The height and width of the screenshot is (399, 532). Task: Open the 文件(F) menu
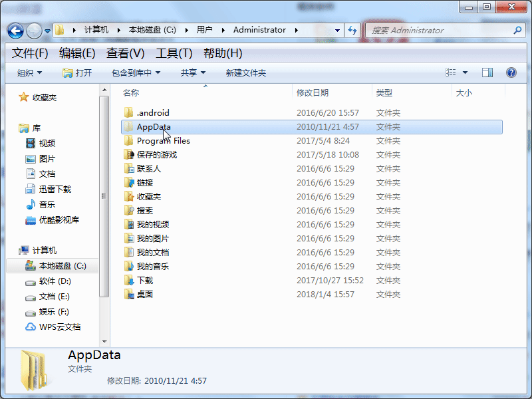pos(30,53)
